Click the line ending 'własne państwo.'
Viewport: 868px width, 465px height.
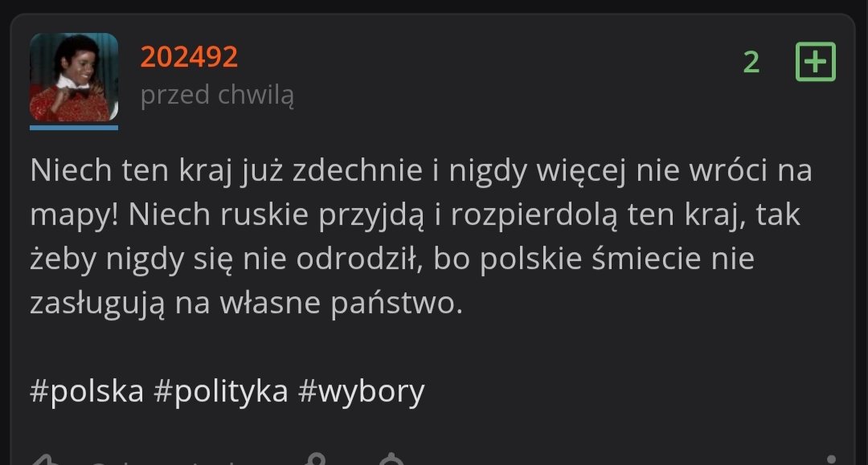click(x=247, y=303)
